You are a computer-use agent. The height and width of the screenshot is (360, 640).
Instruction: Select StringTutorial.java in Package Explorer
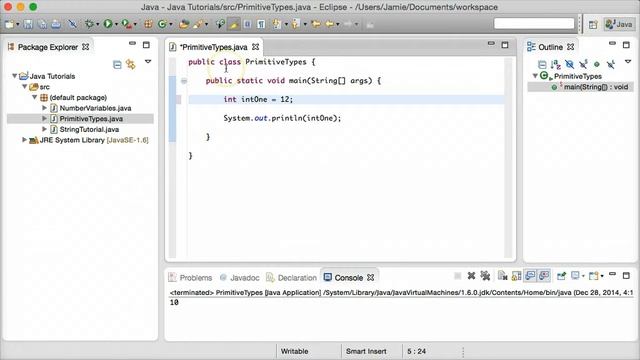point(89,129)
